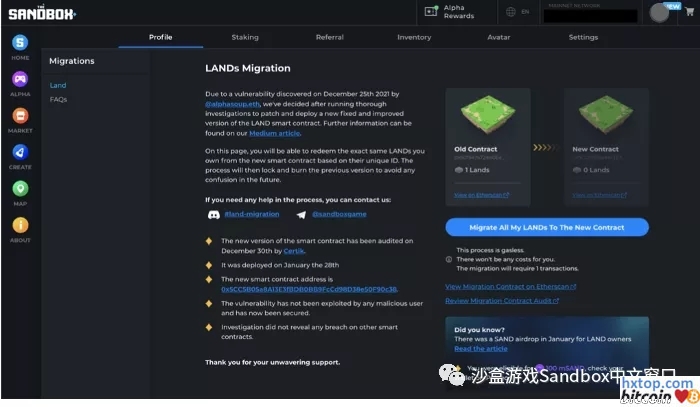Open the About sidebar icon

(20, 228)
